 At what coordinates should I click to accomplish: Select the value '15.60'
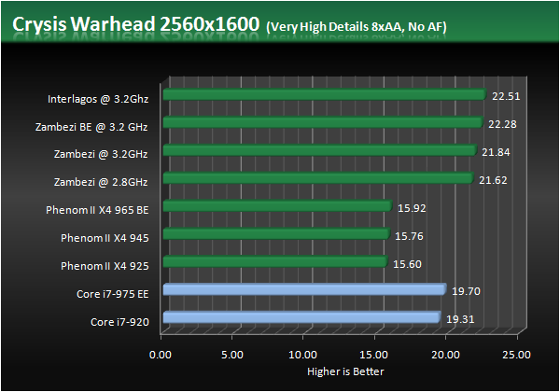[x=408, y=264]
